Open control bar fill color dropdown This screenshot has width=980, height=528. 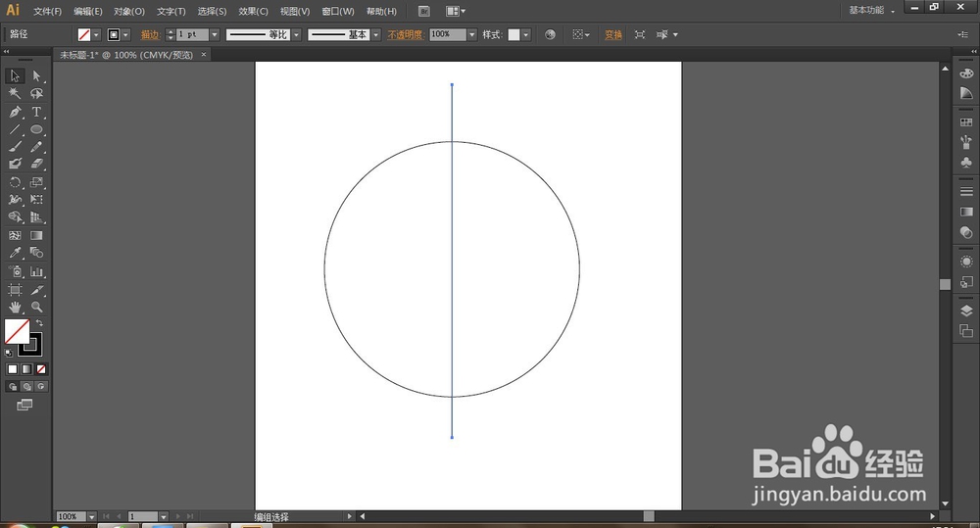point(96,35)
